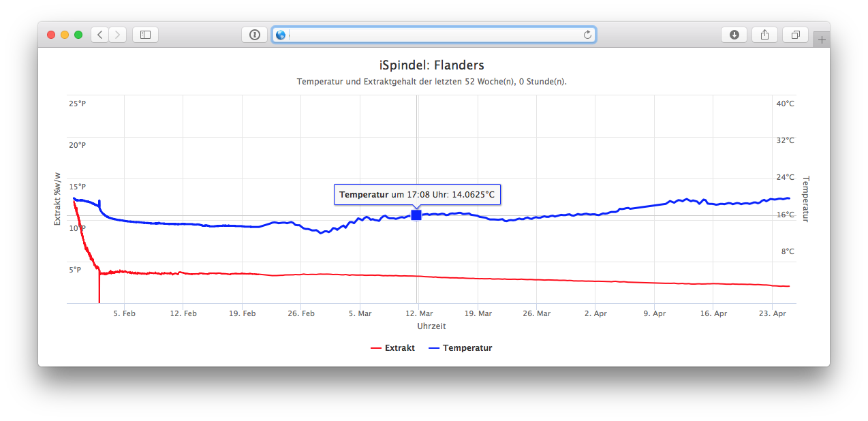Toggle the Temperatur series in the legend
The width and height of the screenshot is (868, 421).
pyautogui.click(x=467, y=348)
